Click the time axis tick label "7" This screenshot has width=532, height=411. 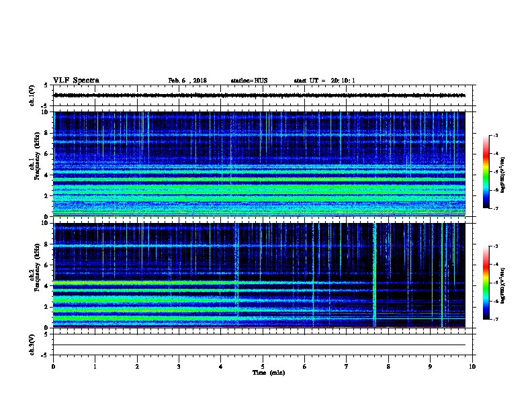(347, 367)
